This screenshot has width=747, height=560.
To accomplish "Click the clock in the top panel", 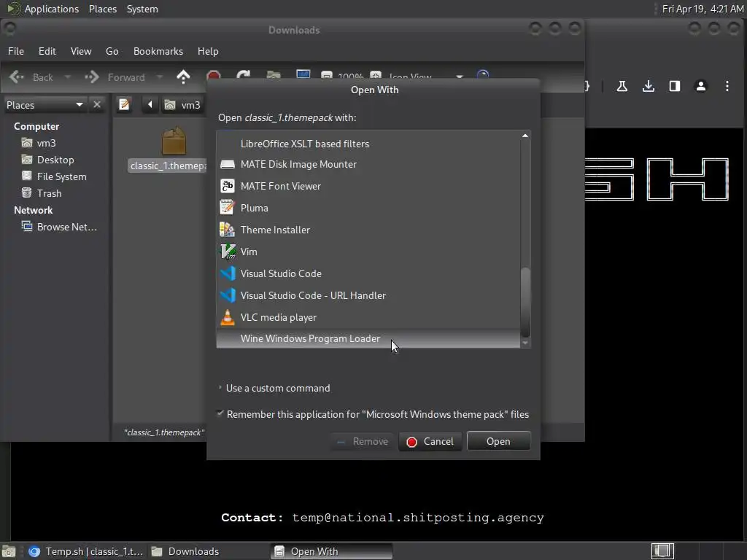I will coord(703,9).
